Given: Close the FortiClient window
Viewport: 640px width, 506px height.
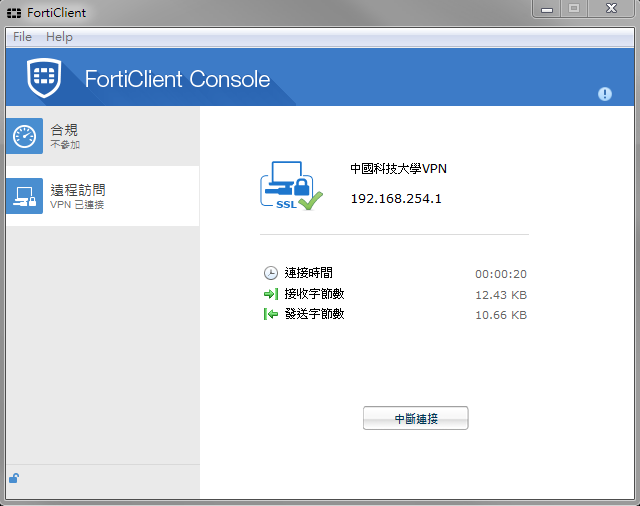Looking at the screenshot, I should click(611, 9).
